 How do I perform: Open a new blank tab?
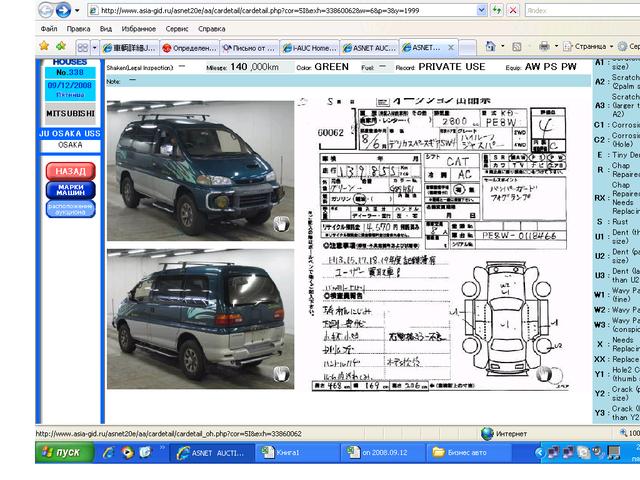468,48
